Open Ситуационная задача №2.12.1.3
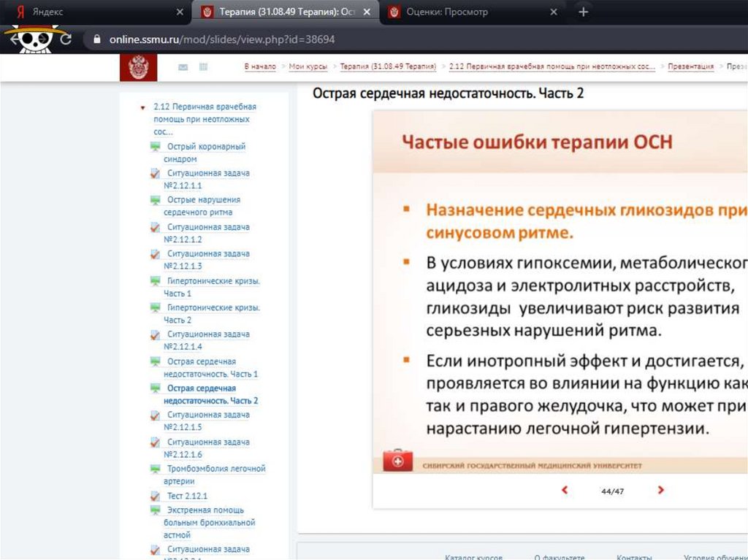Viewport: 748px width, 560px height. pyautogui.click(x=207, y=260)
